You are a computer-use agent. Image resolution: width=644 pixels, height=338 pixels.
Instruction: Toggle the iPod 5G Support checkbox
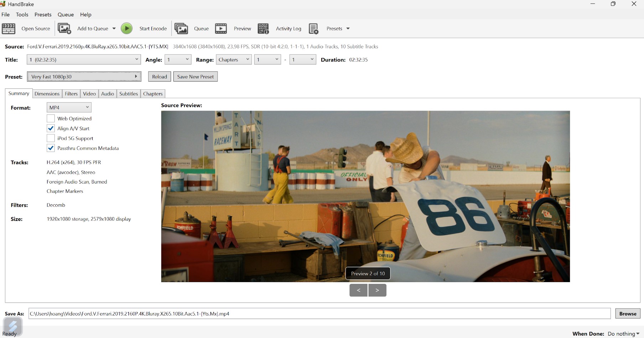point(51,138)
